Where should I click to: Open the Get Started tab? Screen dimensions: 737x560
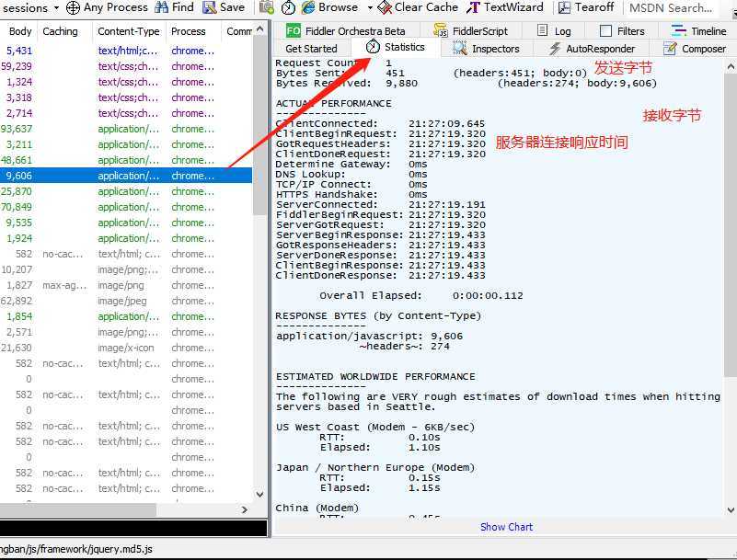(x=311, y=49)
